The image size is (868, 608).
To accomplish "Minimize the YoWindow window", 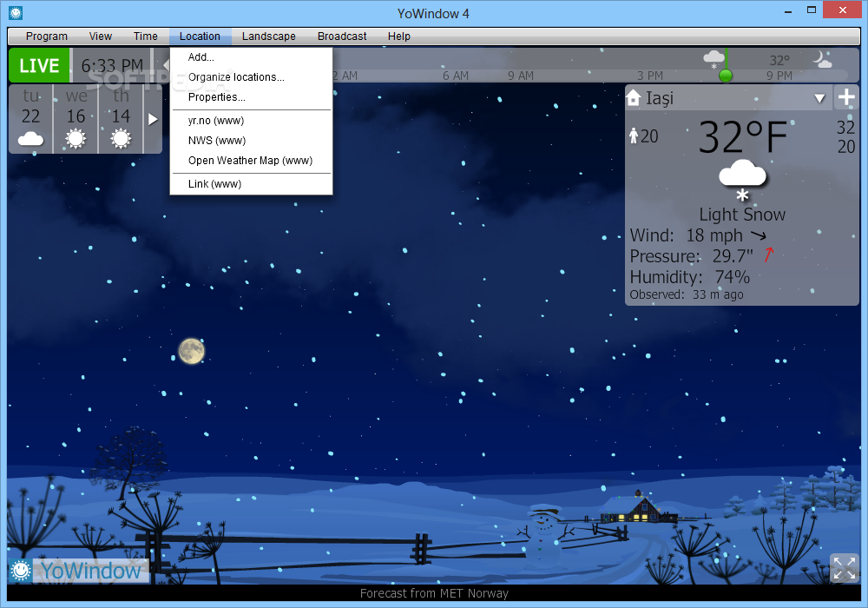I will tap(788, 11).
